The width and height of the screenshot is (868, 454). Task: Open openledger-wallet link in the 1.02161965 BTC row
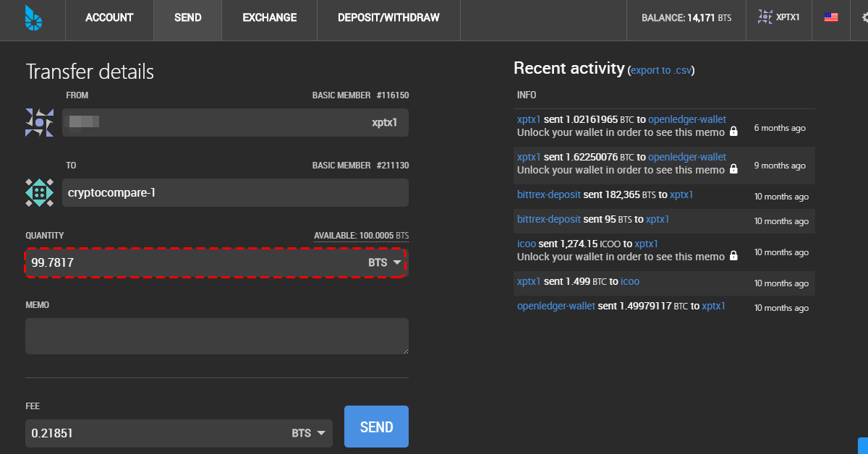(687, 119)
